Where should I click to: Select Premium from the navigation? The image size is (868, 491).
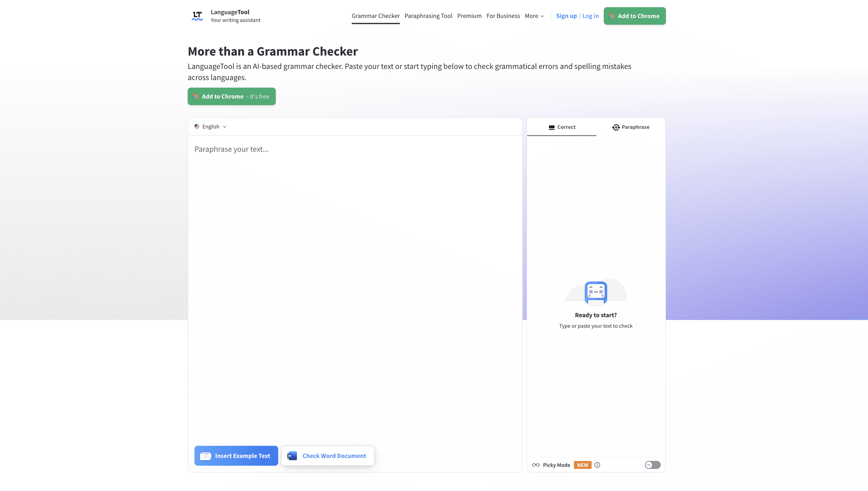[x=469, y=16]
